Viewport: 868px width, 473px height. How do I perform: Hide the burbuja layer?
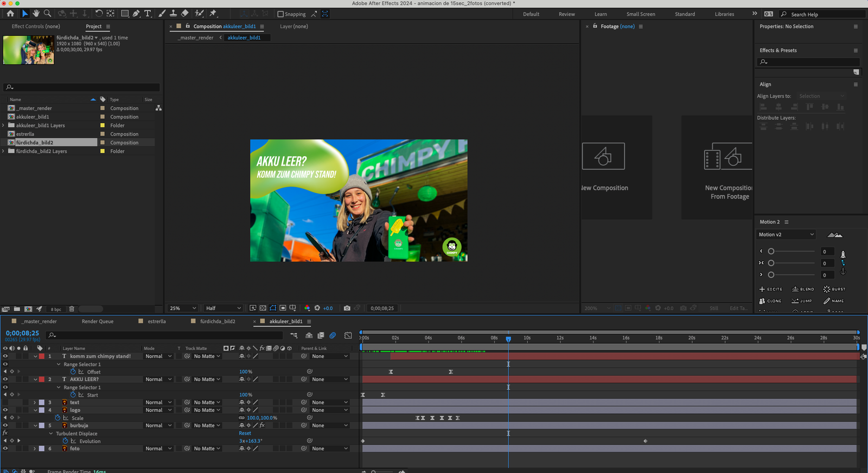pyautogui.click(x=5, y=425)
